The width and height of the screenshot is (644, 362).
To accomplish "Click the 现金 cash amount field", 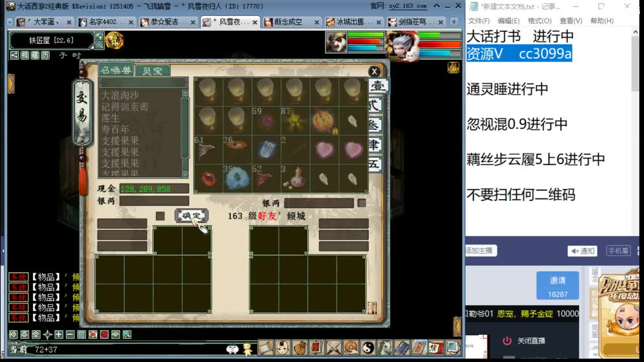I will point(154,189).
